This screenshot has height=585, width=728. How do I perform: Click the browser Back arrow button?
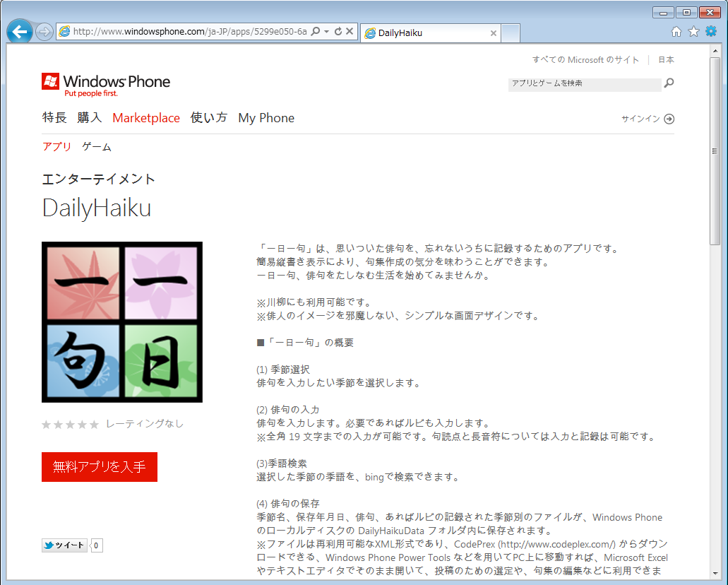coord(20,32)
